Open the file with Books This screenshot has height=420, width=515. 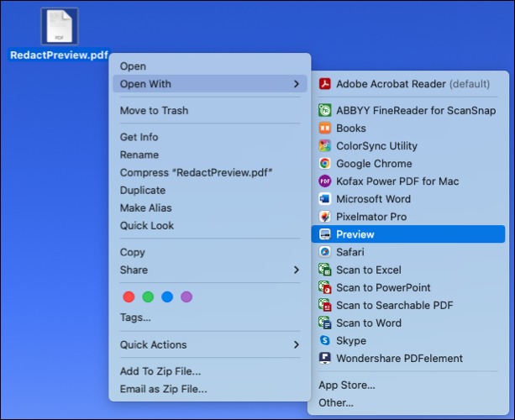[x=408, y=129]
